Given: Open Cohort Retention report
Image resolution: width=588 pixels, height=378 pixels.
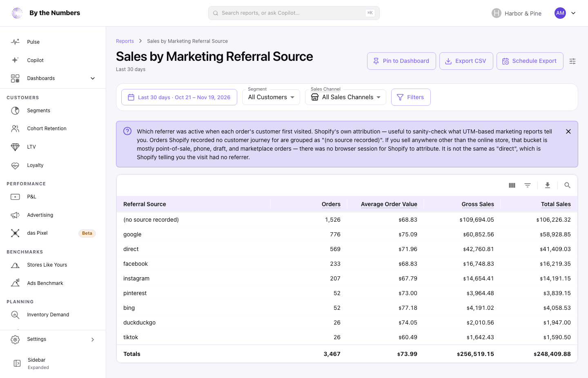Looking at the screenshot, I should 53,129.
